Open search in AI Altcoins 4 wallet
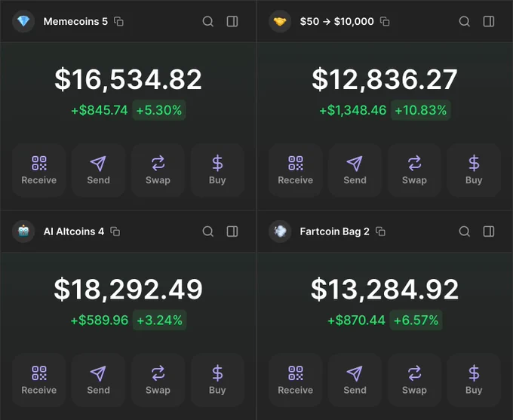The width and height of the screenshot is (513, 420). tap(208, 231)
